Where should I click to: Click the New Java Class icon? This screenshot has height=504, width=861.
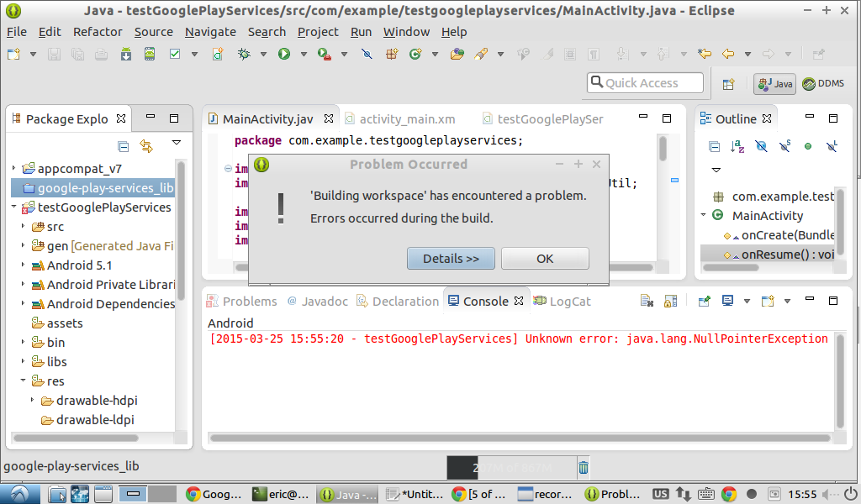[415, 54]
